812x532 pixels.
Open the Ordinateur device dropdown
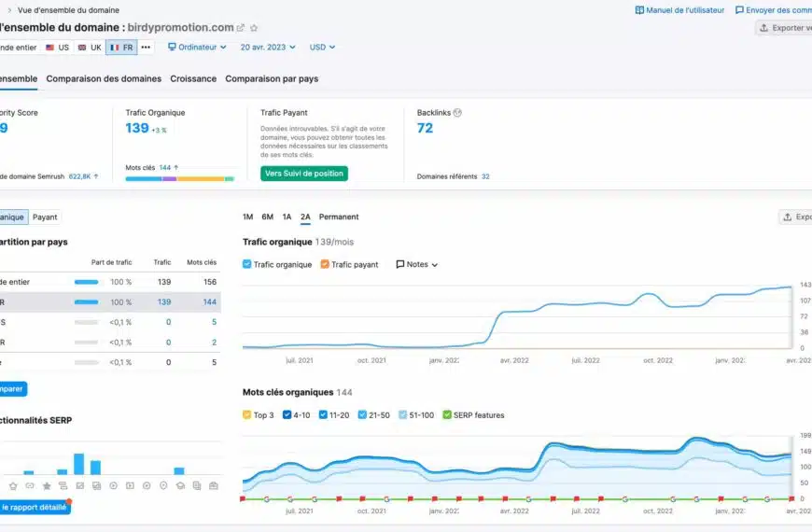coord(198,47)
